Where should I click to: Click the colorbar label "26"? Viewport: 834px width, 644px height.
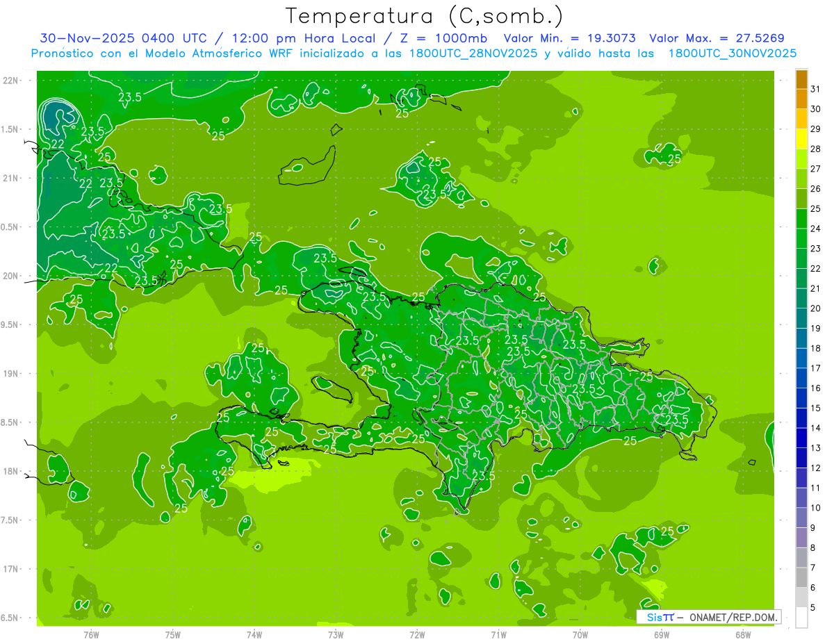(x=815, y=188)
